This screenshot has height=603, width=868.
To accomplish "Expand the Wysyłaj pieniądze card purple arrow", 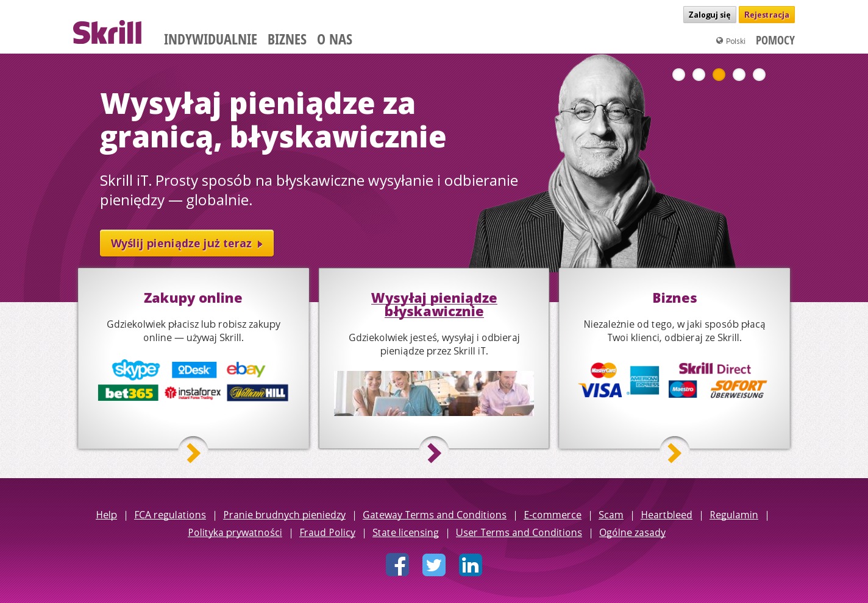I will coord(434,453).
